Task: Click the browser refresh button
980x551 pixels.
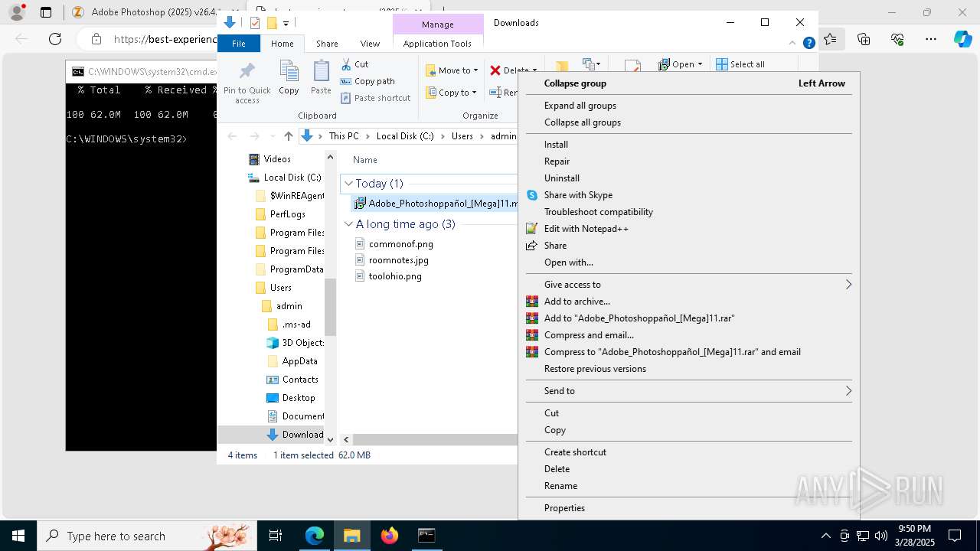Action: coord(55,39)
